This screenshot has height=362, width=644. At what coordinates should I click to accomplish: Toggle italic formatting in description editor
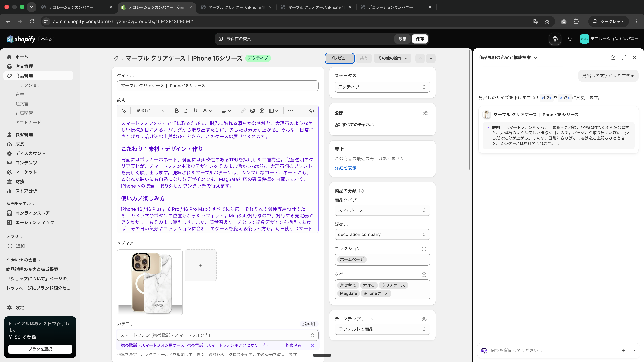pos(186,111)
